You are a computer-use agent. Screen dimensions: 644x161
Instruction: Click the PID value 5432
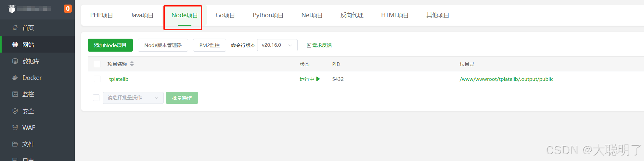[338, 79]
